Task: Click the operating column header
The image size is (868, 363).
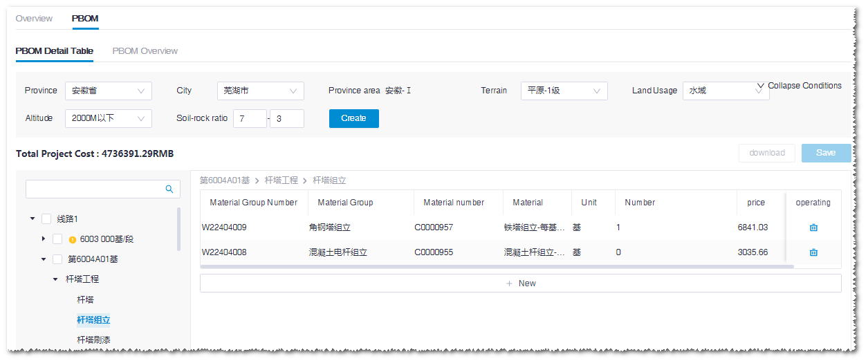Action: pos(813,203)
